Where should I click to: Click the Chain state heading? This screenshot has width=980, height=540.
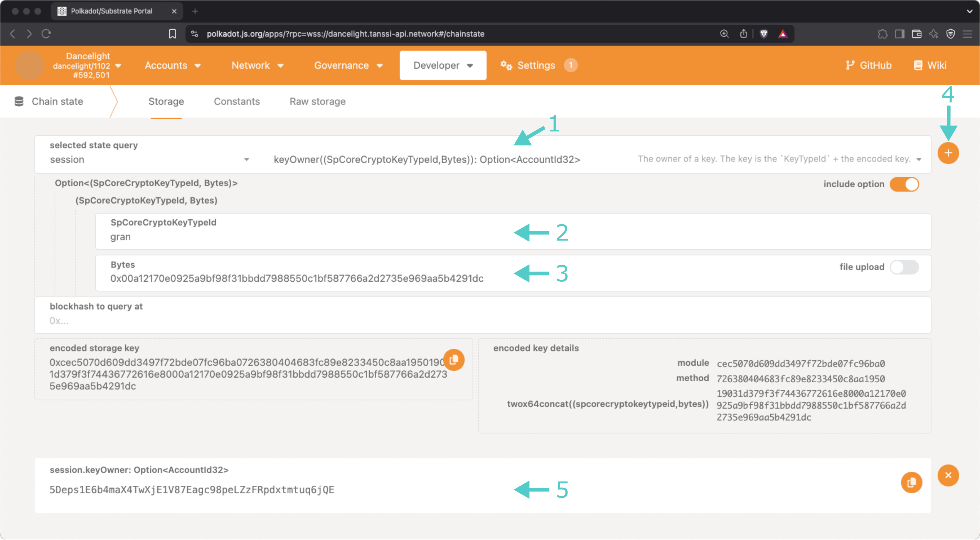pyautogui.click(x=57, y=102)
